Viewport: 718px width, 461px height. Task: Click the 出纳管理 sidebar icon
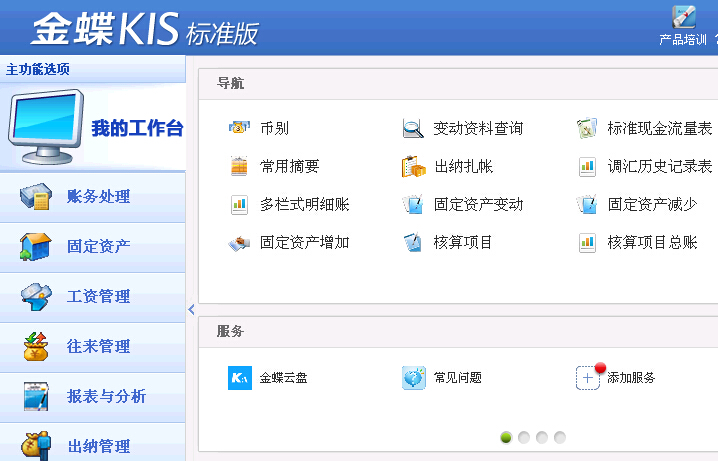(36, 445)
